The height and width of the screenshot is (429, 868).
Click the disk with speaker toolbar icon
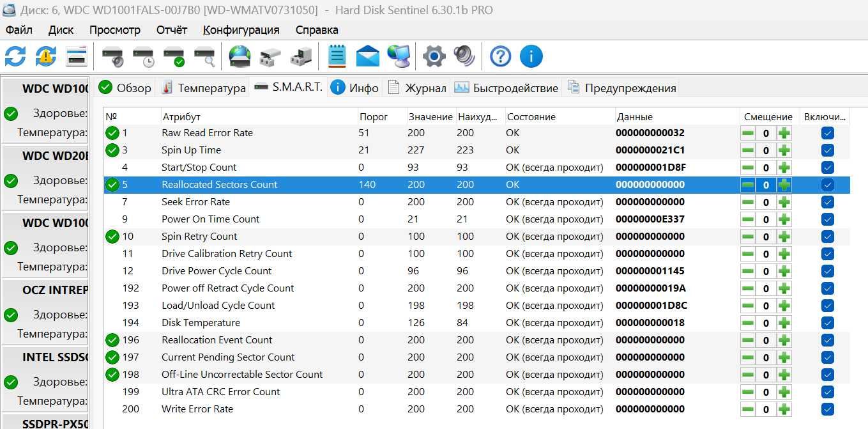[113, 57]
